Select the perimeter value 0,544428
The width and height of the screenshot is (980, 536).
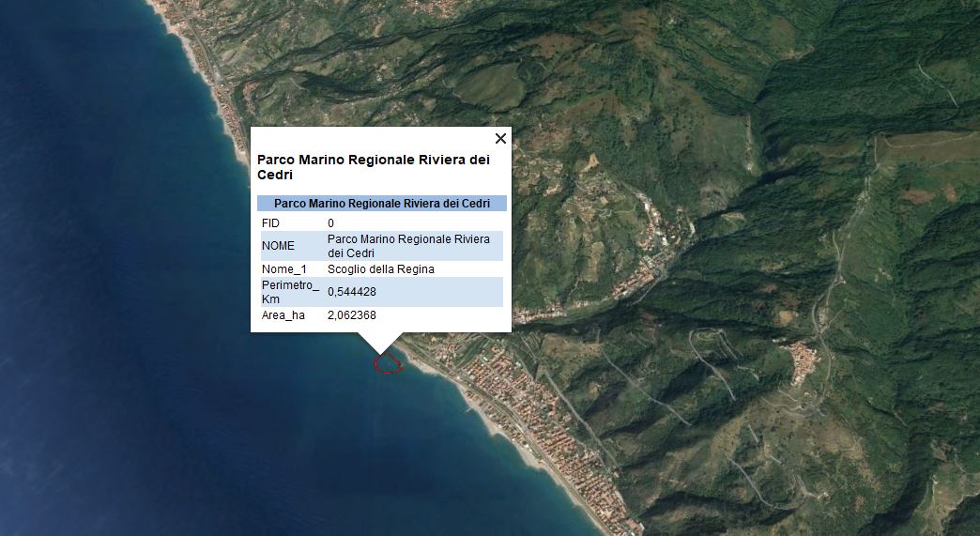click(352, 292)
